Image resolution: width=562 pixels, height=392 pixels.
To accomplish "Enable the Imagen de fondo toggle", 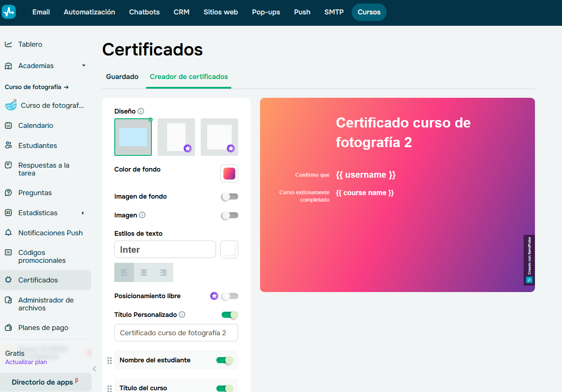I will [230, 196].
